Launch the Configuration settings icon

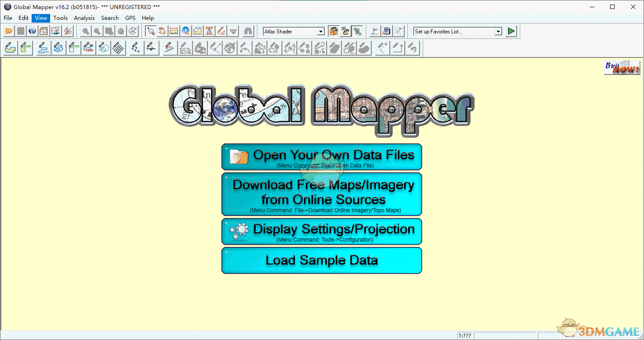[68, 31]
